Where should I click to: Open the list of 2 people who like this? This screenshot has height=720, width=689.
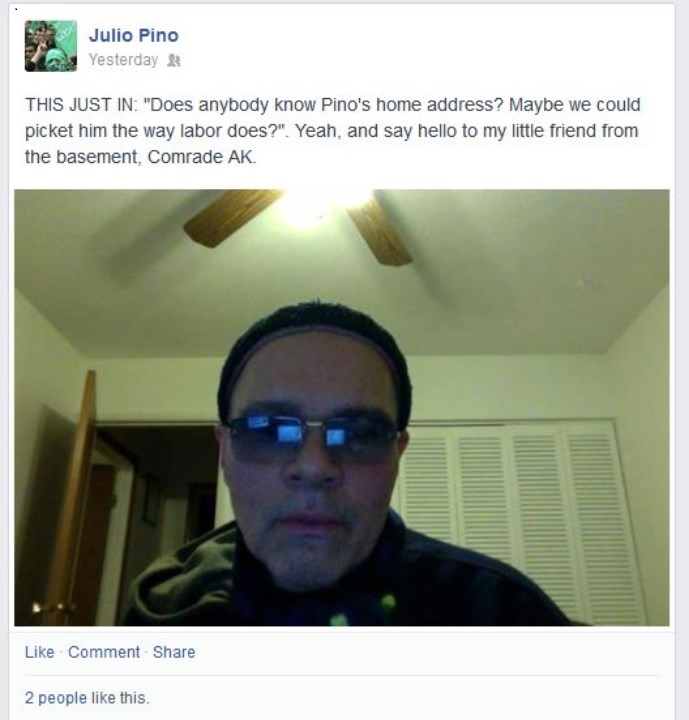point(56,698)
